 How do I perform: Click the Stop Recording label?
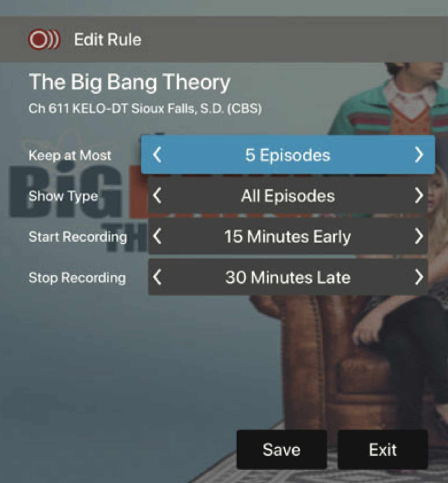tap(77, 278)
